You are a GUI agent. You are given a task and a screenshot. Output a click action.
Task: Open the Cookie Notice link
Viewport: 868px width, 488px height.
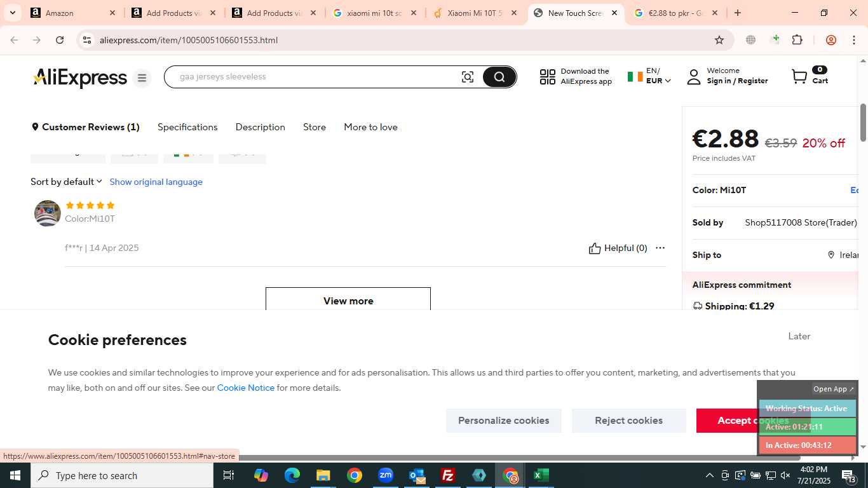(246, 388)
